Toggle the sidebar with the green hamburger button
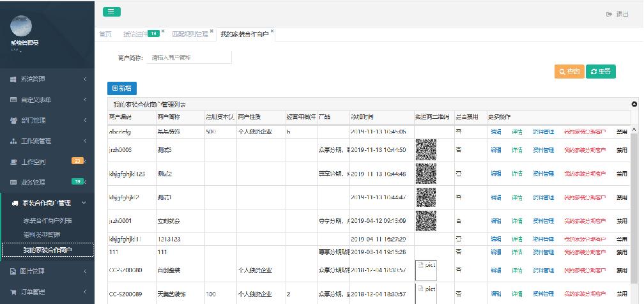The height and width of the screenshot is (304, 644). pos(111,12)
